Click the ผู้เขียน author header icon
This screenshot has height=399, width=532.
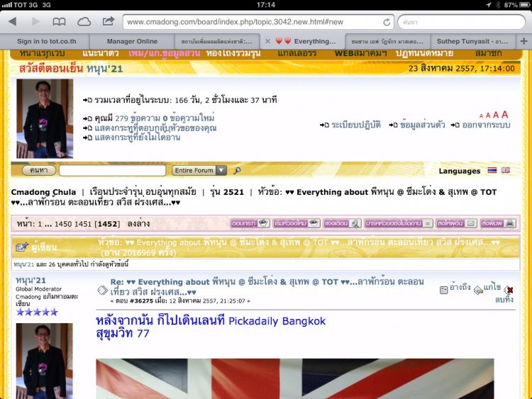(22, 247)
